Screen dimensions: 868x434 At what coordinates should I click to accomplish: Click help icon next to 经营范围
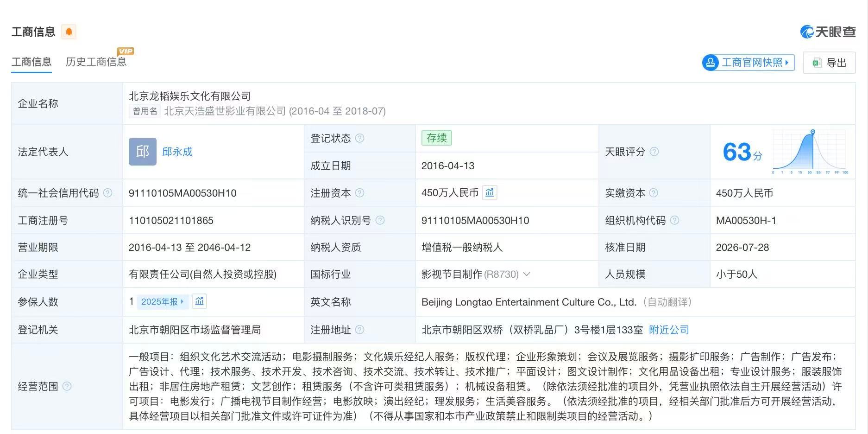click(x=67, y=386)
